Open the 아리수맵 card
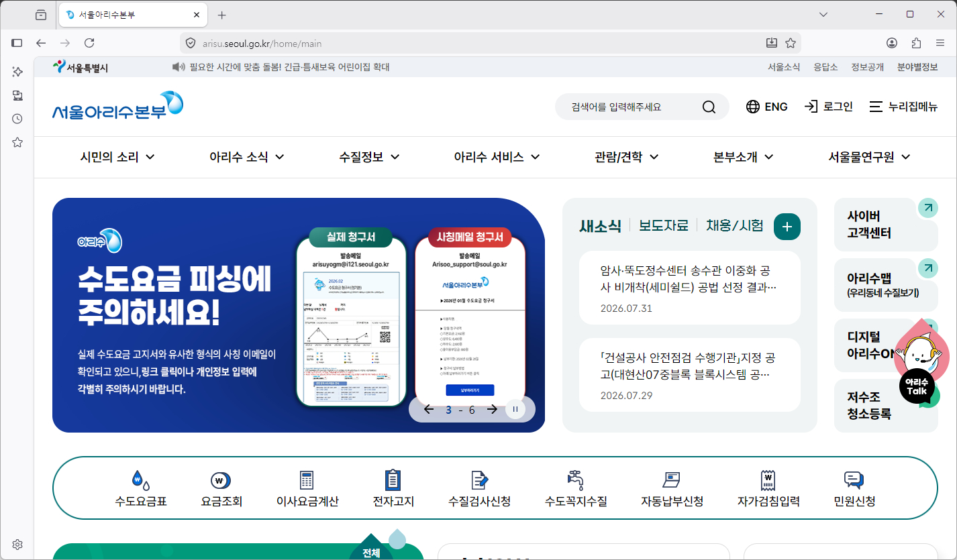This screenshot has height=560, width=957. point(886,285)
